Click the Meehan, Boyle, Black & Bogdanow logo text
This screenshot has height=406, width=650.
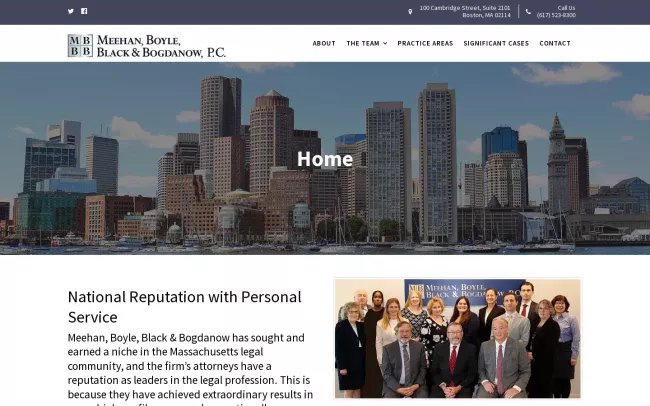point(161,46)
